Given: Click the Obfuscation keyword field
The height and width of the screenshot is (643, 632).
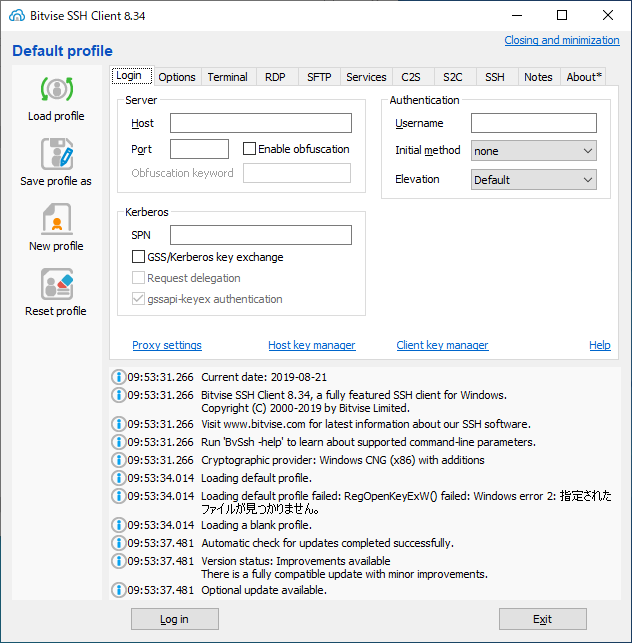Looking at the screenshot, I should pos(297,173).
